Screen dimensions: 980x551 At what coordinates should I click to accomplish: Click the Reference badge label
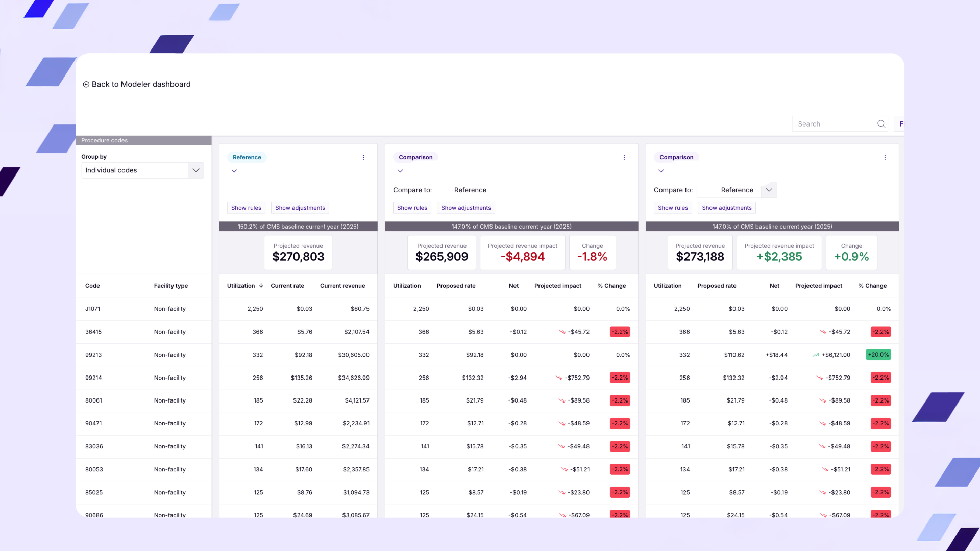click(x=247, y=158)
